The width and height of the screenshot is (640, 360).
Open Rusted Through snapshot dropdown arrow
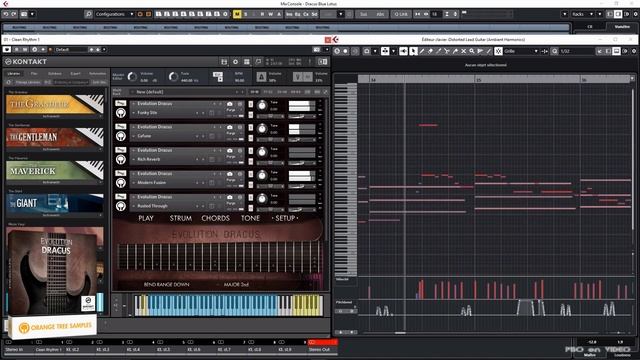pos(133,206)
